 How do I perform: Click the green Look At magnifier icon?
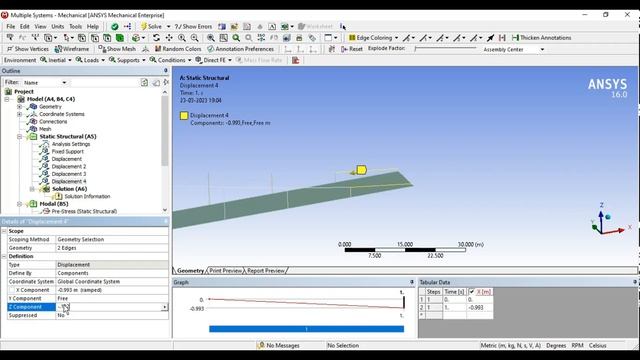236,38
